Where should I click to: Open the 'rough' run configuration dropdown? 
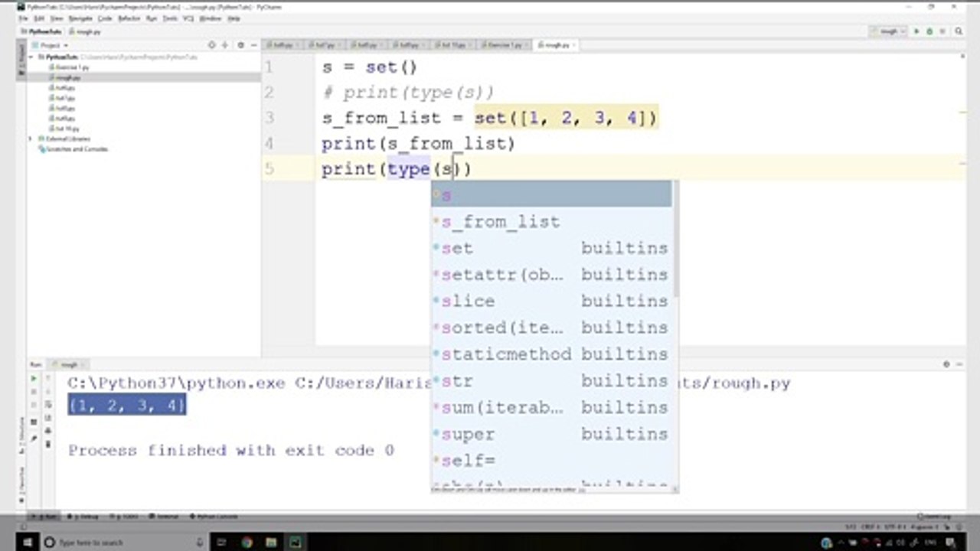click(889, 31)
